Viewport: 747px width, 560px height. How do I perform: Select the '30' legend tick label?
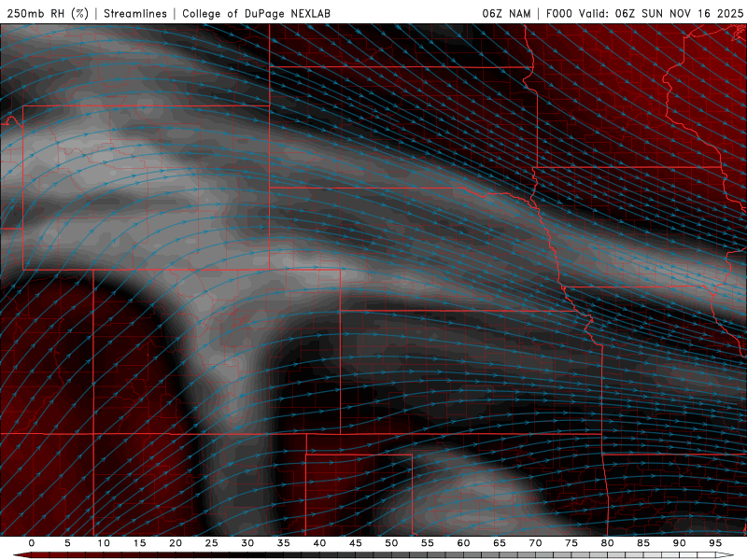247,543
